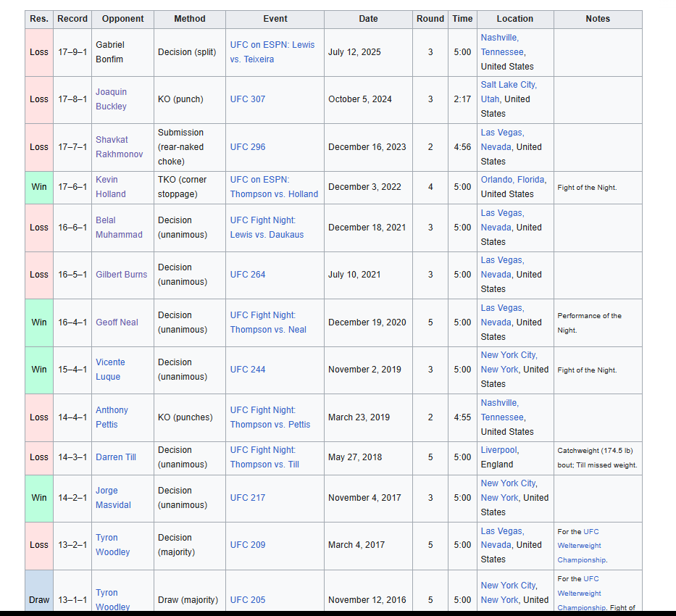Screen dimensions: 676x616
Task: Open Shavkat Rakhmonov opponent link
Action: (119, 147)
